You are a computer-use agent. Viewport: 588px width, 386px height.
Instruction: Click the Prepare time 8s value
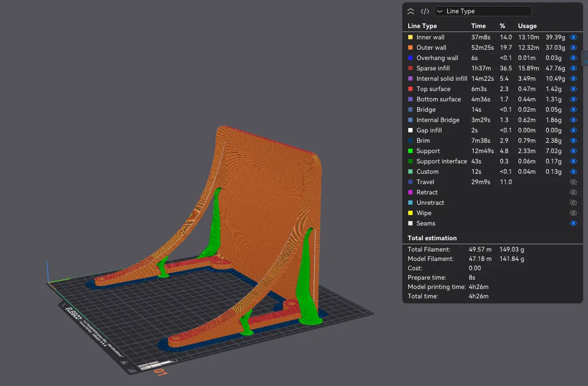coord(472,277)
